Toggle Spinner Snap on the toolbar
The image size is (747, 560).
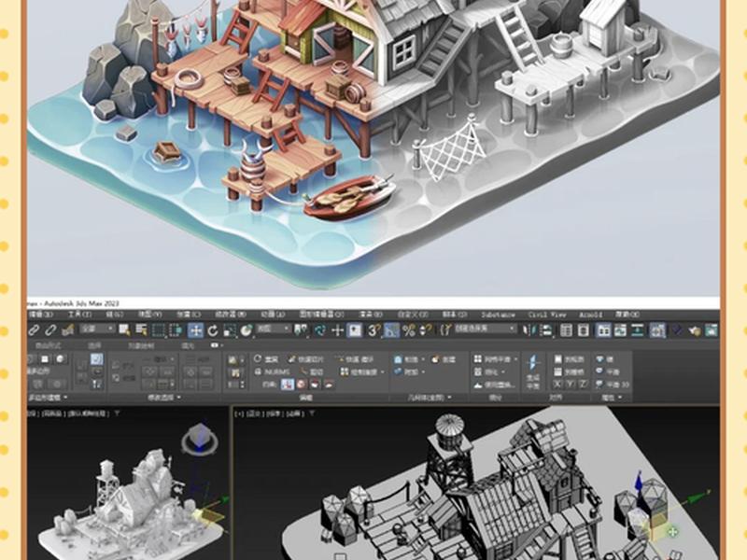coord(427,330)
